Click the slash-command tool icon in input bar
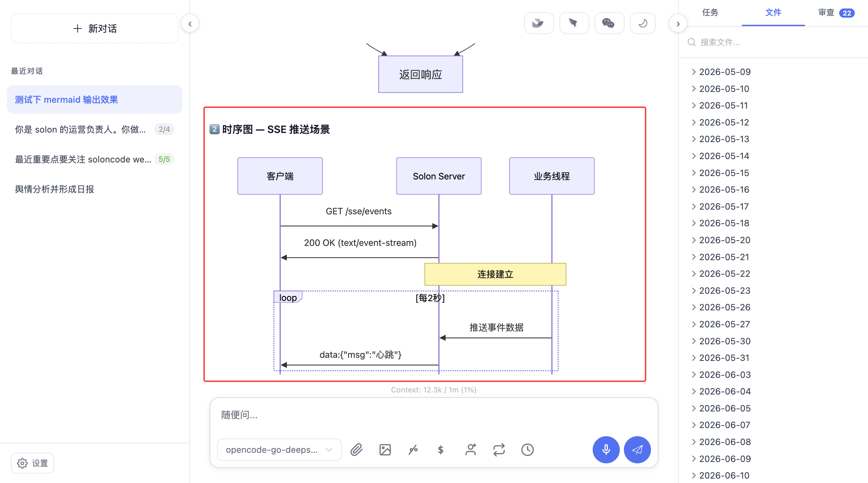 click(x=413, y=450)
